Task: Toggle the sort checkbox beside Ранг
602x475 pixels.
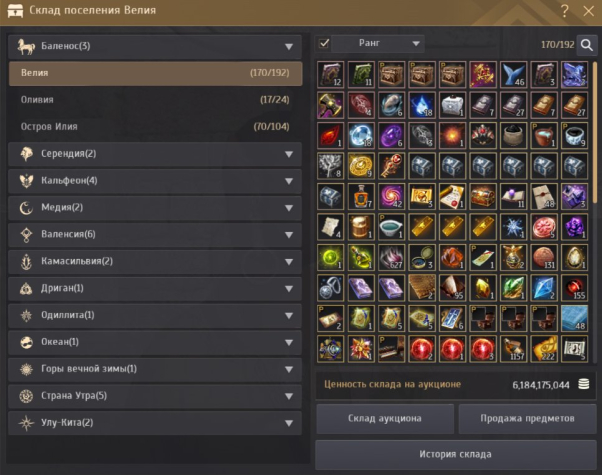Action: (324, 43)
